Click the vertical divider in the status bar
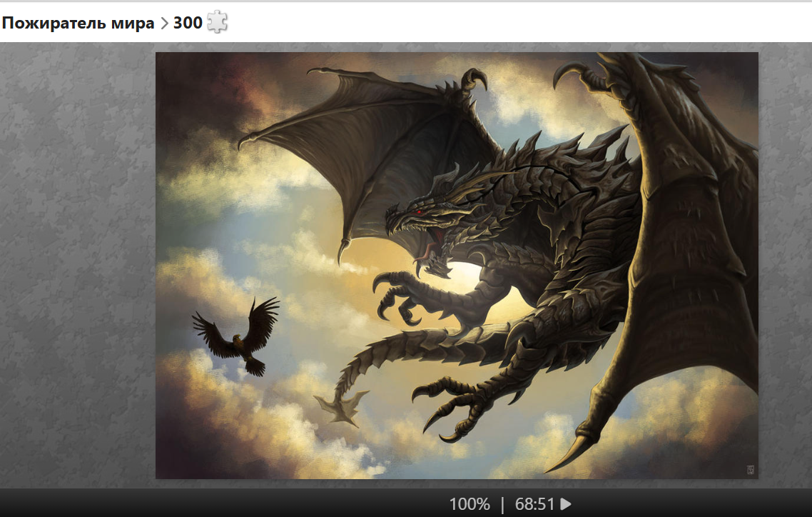The height and width of the screenshot is (517, 812). (x=502, y=504)
